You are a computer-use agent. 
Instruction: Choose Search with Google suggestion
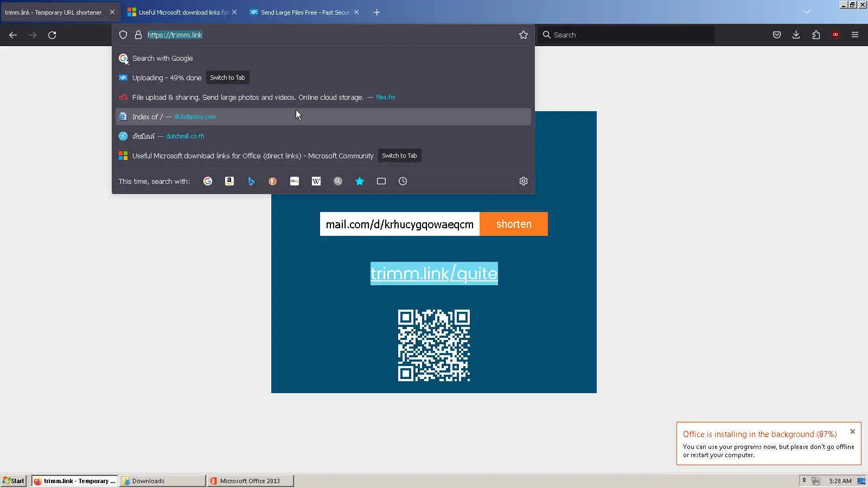(323, 58)
